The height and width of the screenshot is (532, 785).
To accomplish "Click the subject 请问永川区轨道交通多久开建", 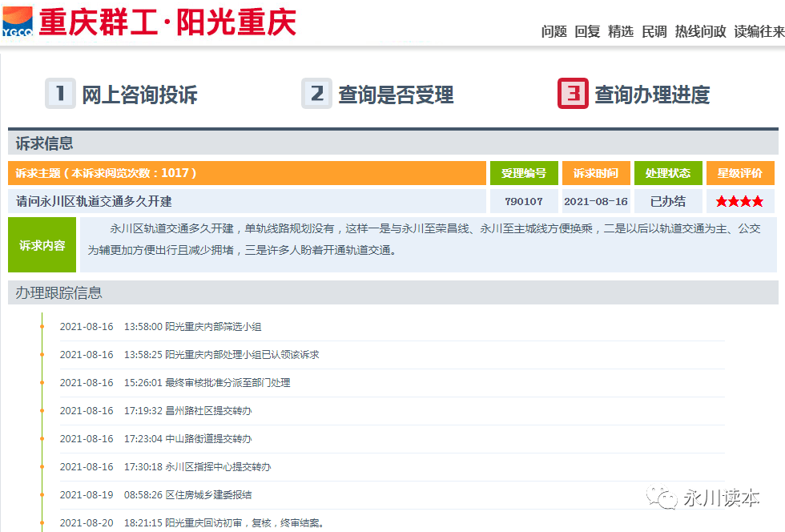I will point(94,201).
